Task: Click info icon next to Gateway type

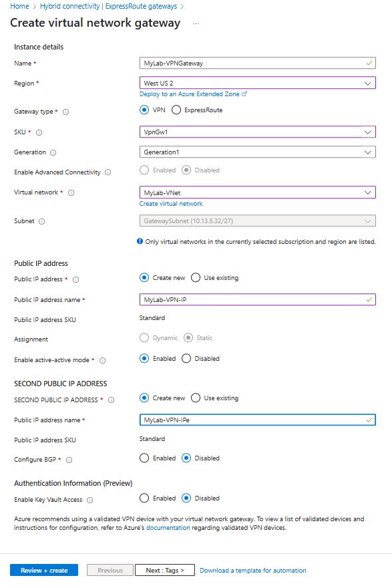Action: click(65, 112)
